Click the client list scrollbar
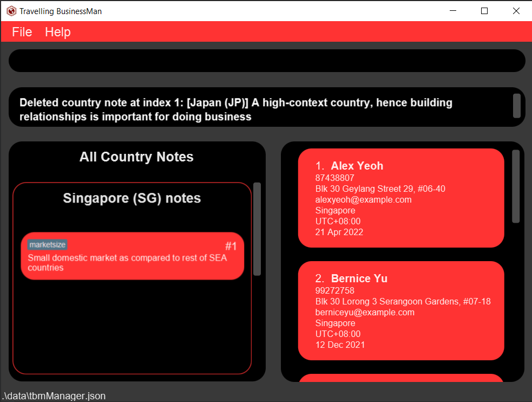The width and height of the screenshot is (532, 402). tap(516, 186)
